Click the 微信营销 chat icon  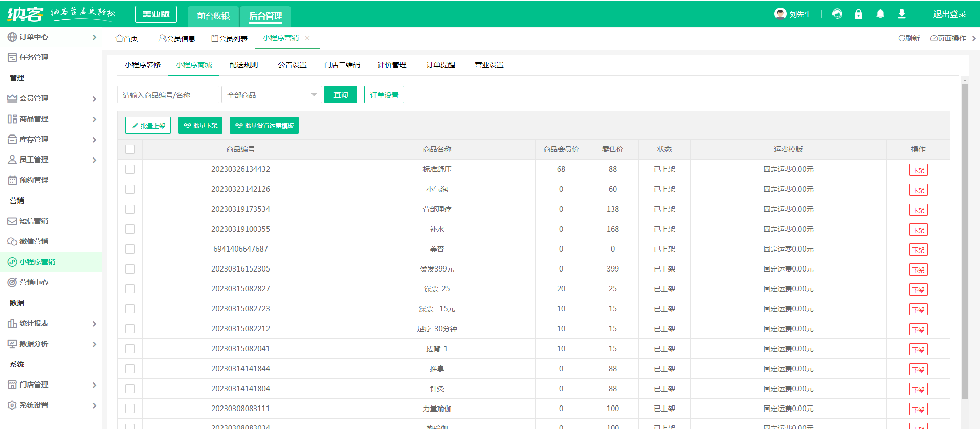(12, 241)
